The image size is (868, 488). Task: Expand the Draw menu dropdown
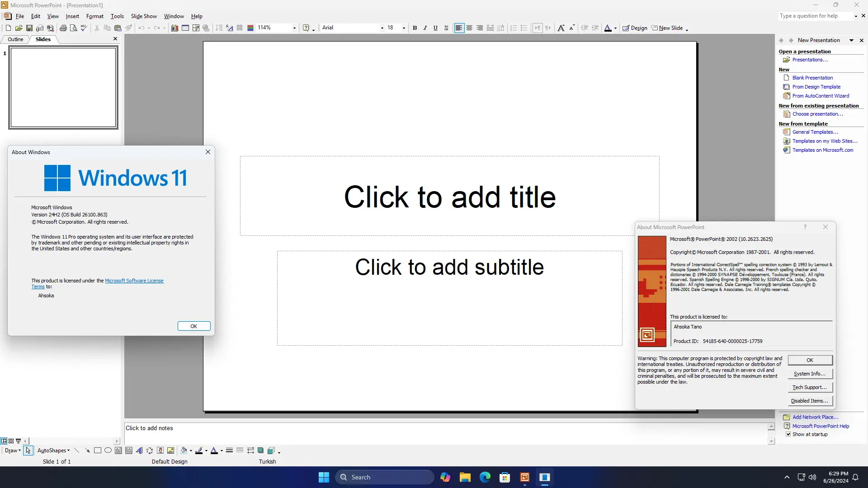tap(13, 450)
